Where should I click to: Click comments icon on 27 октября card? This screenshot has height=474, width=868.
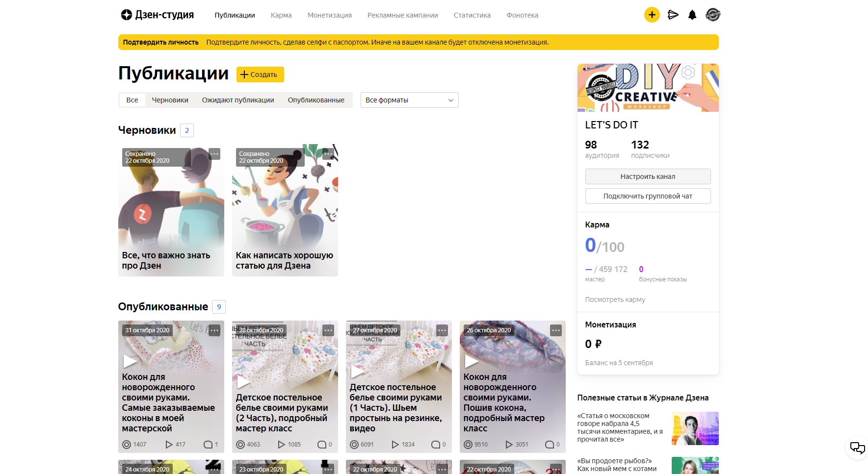pos(436,445)
